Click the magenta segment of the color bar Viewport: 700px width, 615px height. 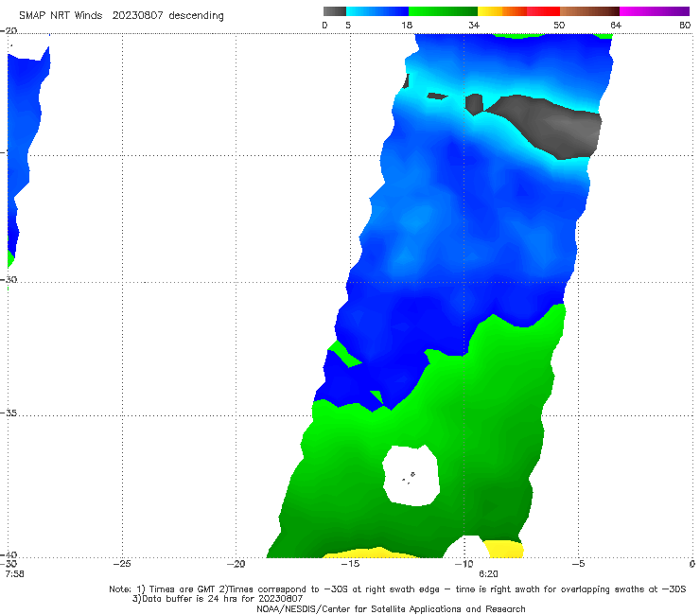655,11
